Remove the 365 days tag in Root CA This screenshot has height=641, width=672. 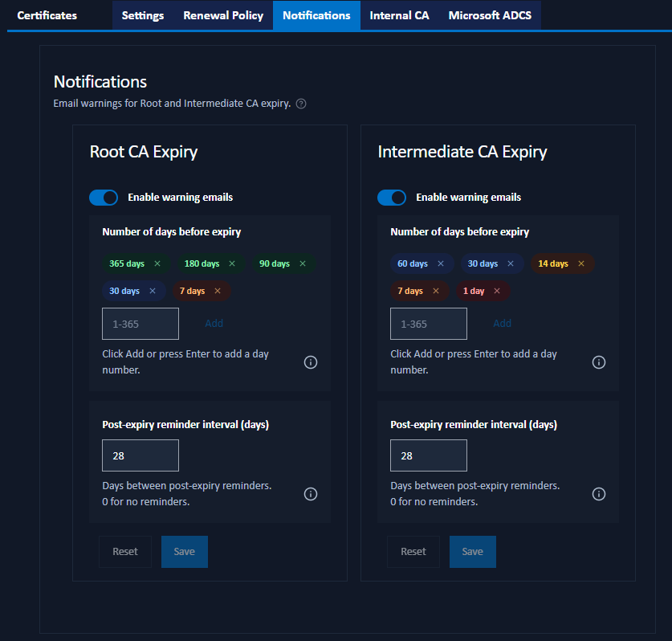157,263
